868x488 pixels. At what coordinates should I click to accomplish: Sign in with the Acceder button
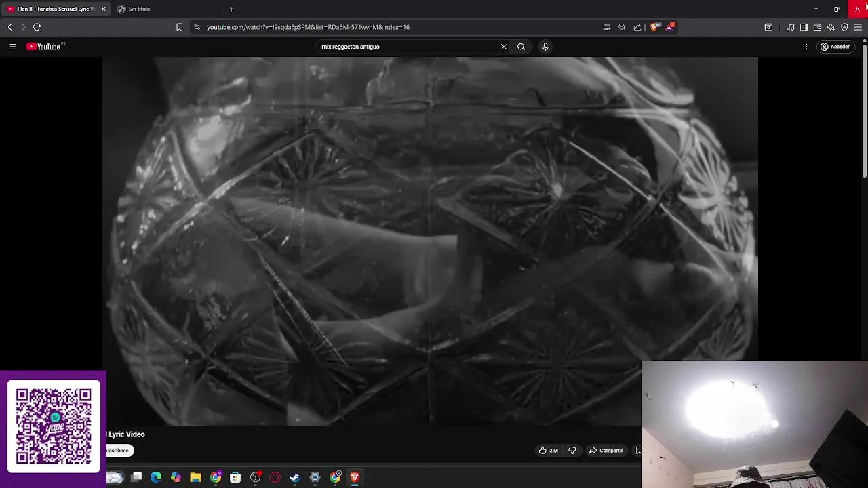coord(835,47)
